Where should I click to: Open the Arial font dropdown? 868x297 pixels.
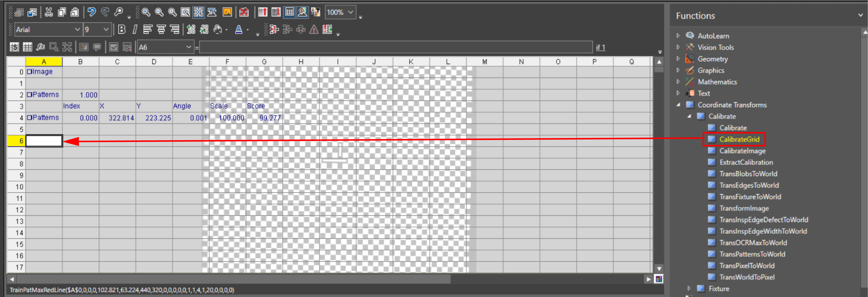(x=77, y=30)
